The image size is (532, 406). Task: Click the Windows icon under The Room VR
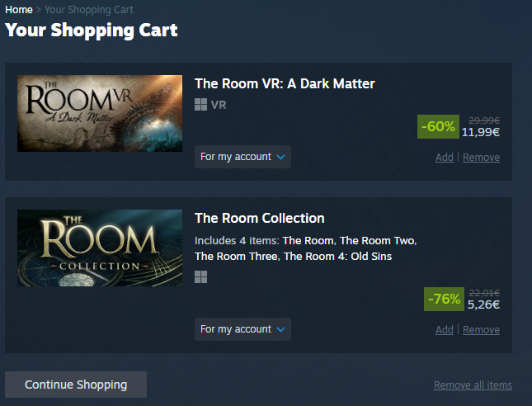pyautogui.click(x=200, y=105)
